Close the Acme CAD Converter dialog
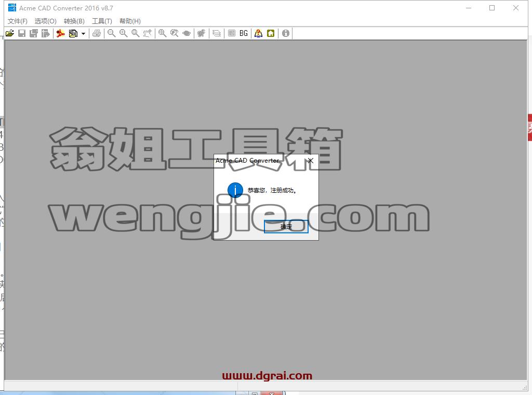 pos(311,161)
